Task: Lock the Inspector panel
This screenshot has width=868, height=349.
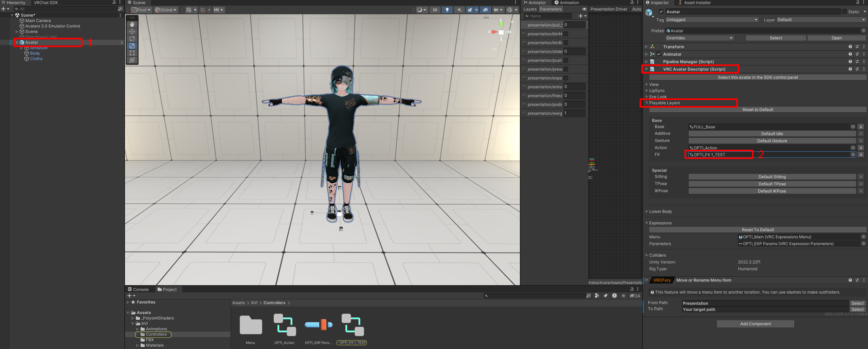Action: point(857,2)
